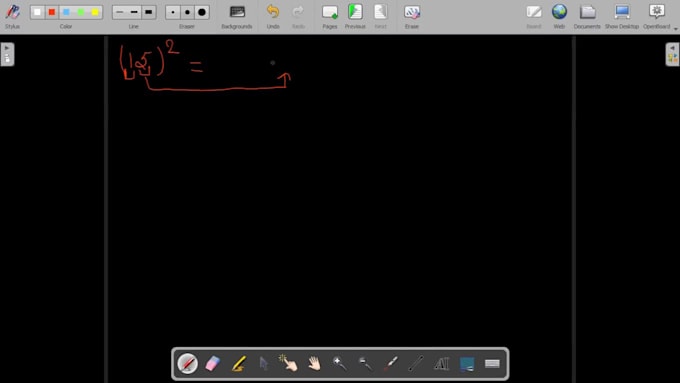Viewport: 680px width, 383px height.
Task: Select the arrow Selector tool
Action: 263,363
